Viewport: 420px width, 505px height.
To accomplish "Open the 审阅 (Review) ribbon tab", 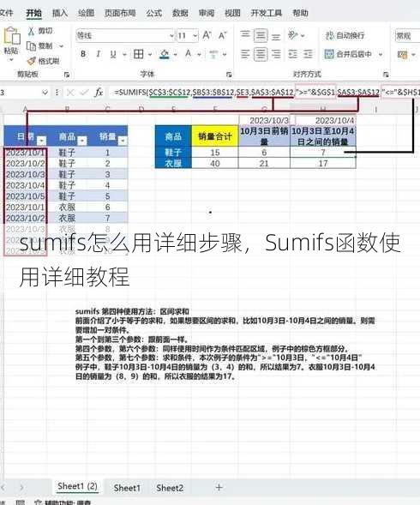I will tap(207, 13).
